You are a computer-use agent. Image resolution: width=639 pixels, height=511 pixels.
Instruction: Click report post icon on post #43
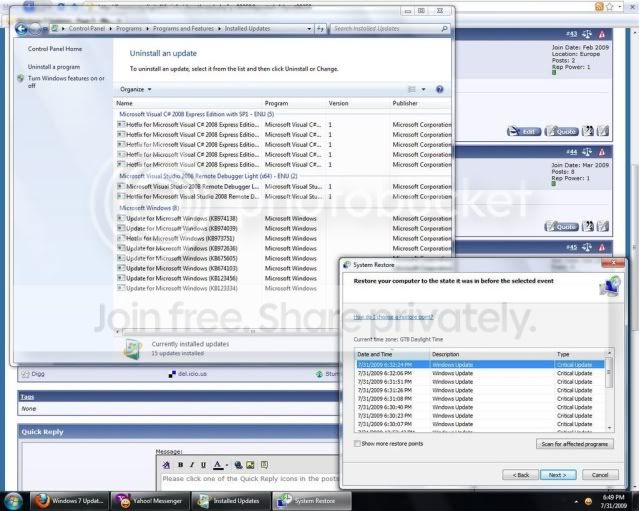[602, 34]
